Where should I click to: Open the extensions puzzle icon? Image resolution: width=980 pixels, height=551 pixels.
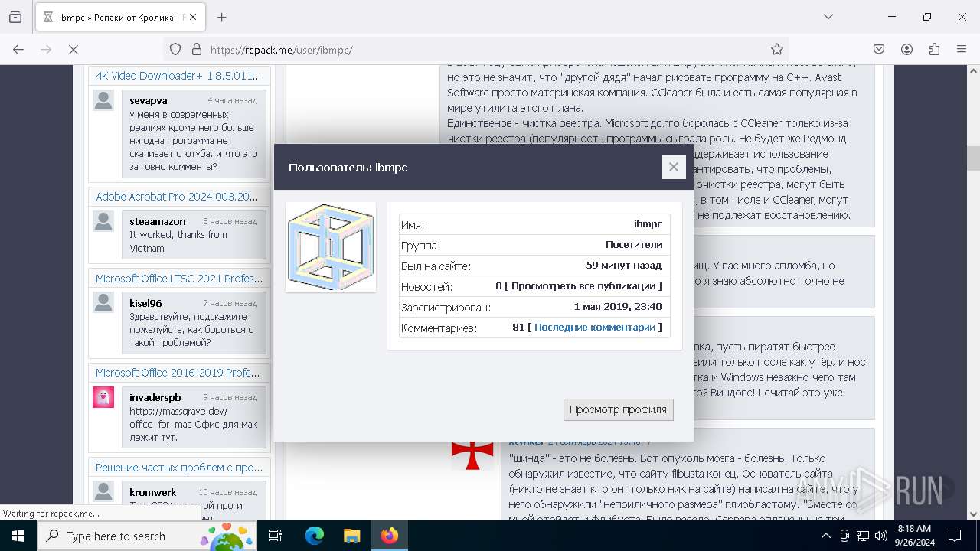(934, 49)
